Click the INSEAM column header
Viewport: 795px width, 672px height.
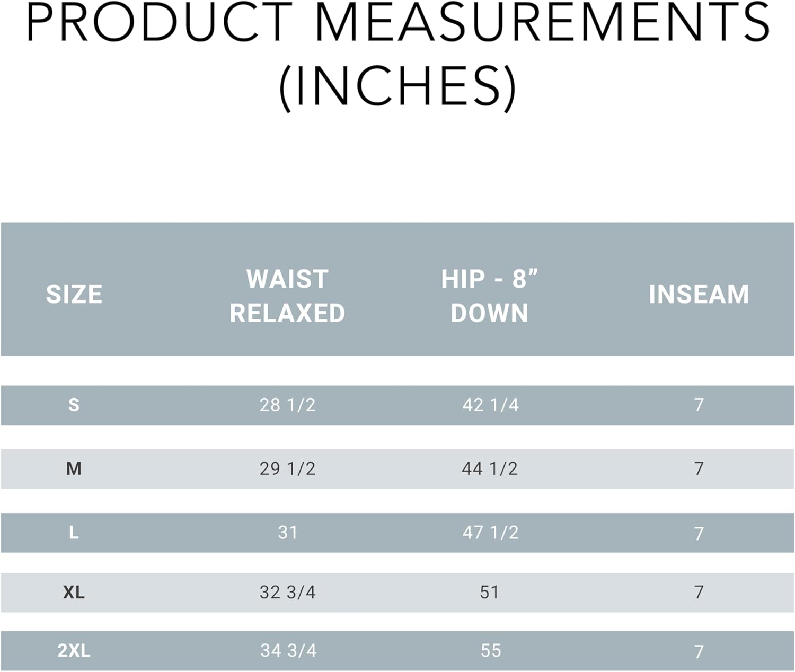(x=699, y=294)
